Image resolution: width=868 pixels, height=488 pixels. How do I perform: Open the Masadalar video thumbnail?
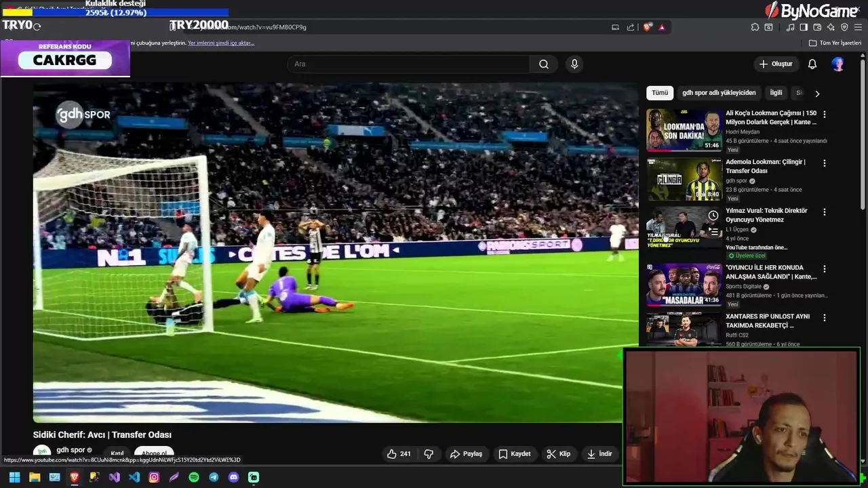tap(684, 285)
